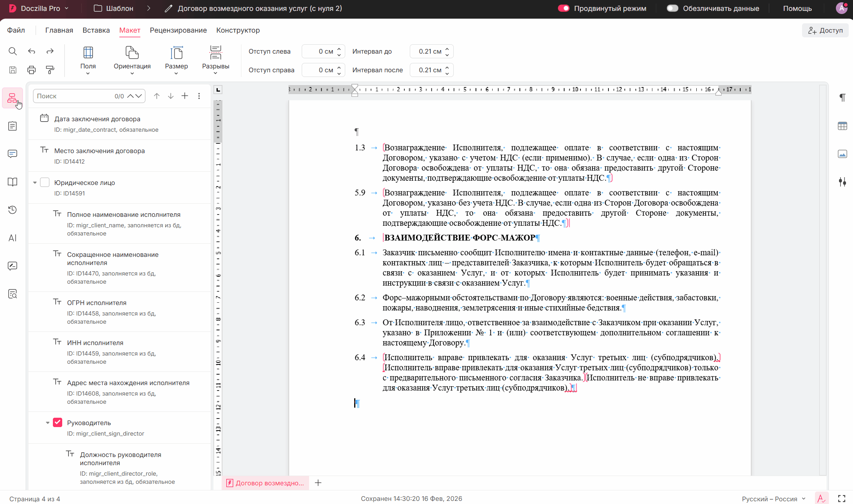This screenshot has height=504, width=853.
Task: Uncheck the Руководитель checkbox
Action: (58, 422)
